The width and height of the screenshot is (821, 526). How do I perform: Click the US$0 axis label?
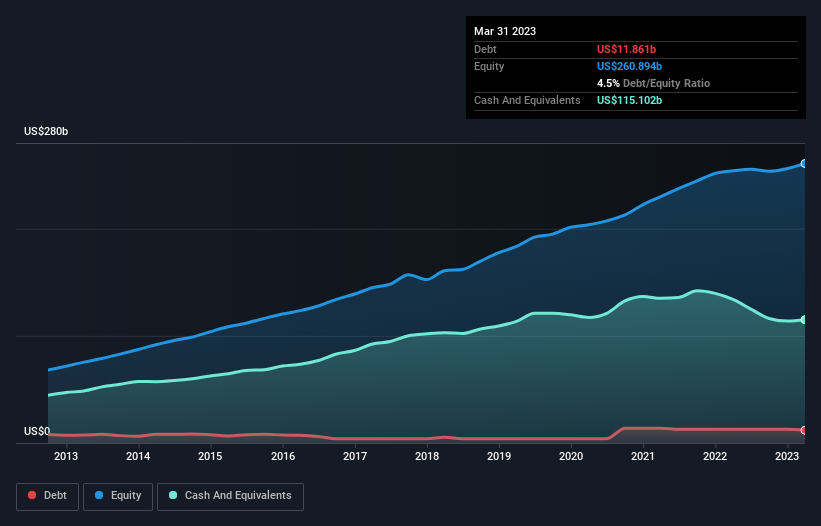click(37, 431)
